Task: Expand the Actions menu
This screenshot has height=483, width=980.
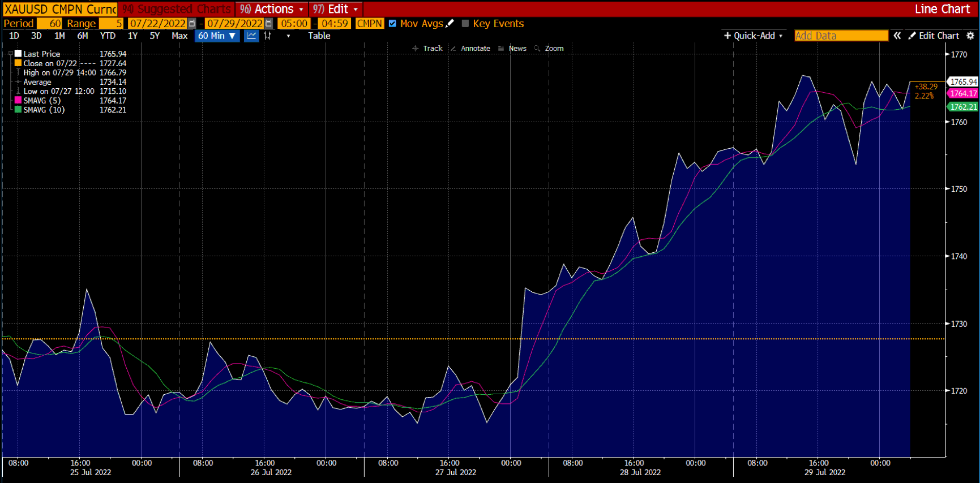Action: click(x=272, y=9)
